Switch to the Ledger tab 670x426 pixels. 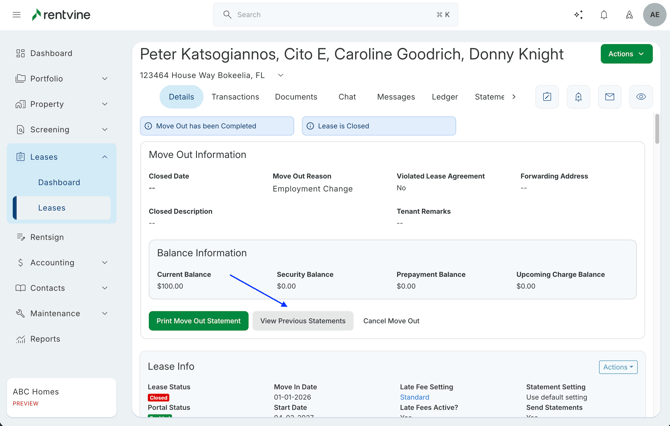coord(445,97)
